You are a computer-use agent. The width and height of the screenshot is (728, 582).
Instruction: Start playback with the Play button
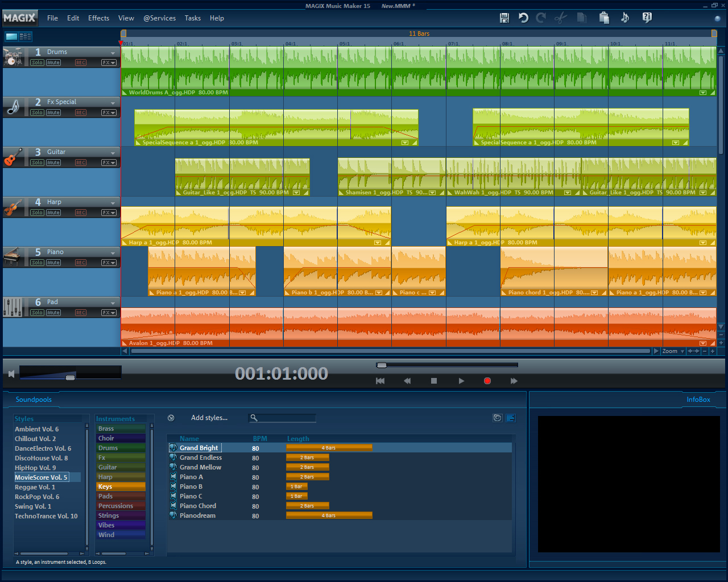click(461, 381)
